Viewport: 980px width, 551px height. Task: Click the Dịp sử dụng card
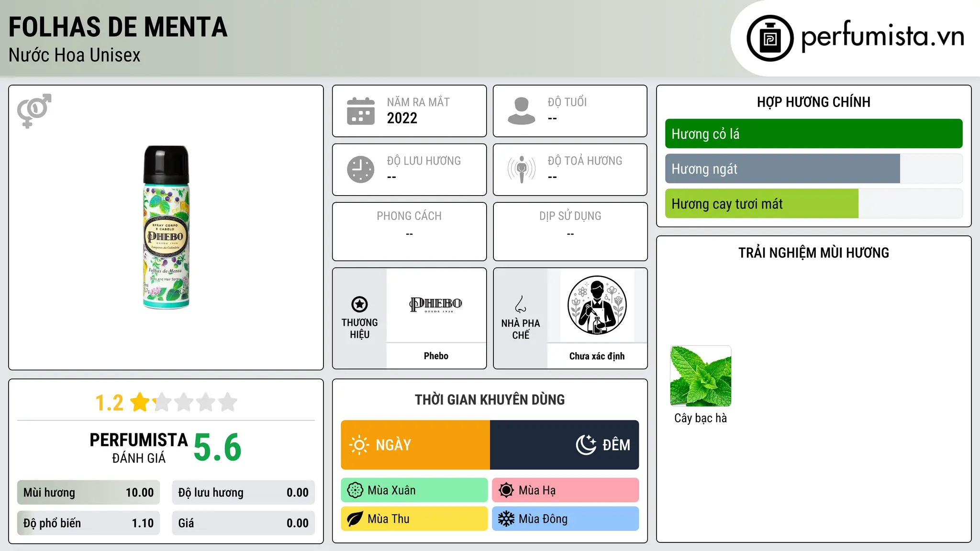[x=570, y=231]
